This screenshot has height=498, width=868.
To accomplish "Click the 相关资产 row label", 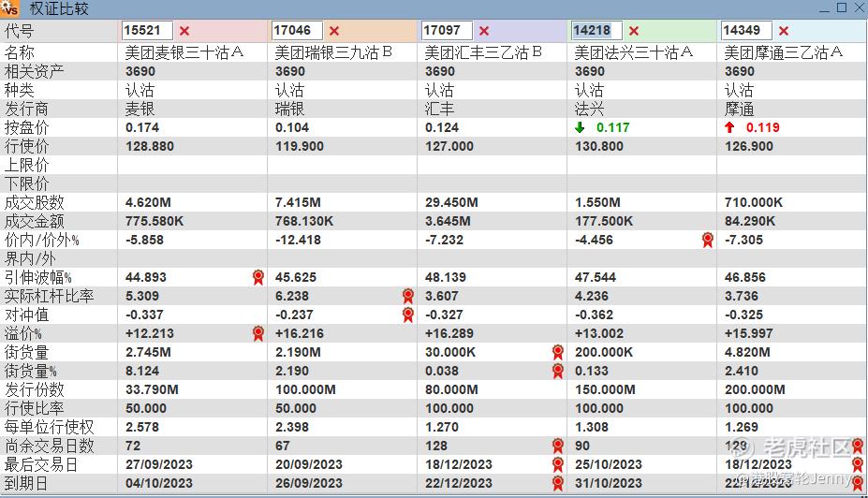I will pyautogui.click(x=35, y=71).
